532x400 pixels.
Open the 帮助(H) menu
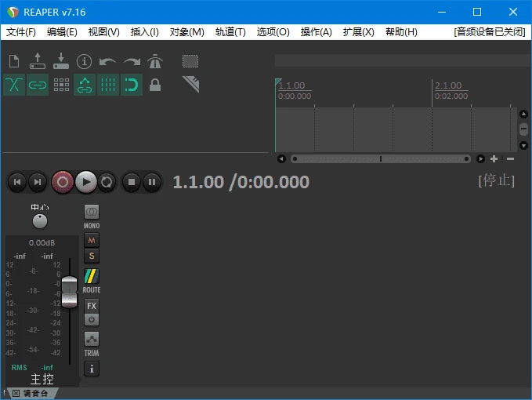(401, 32)
